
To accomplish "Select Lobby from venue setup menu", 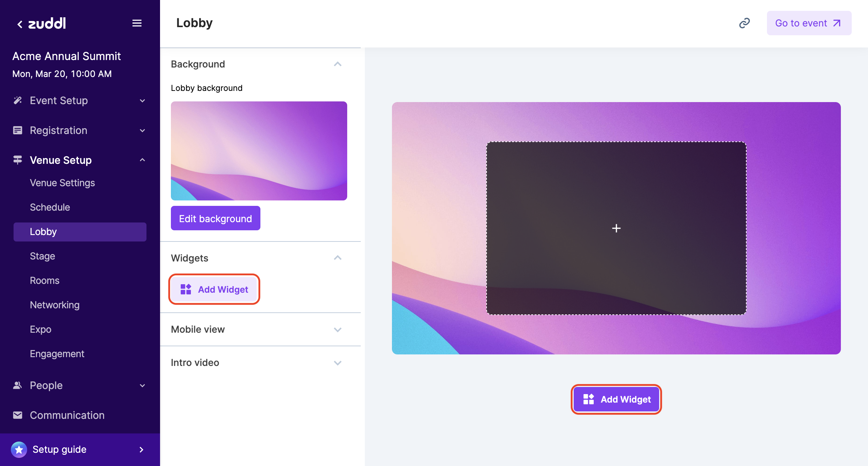I will pos(43,231).
